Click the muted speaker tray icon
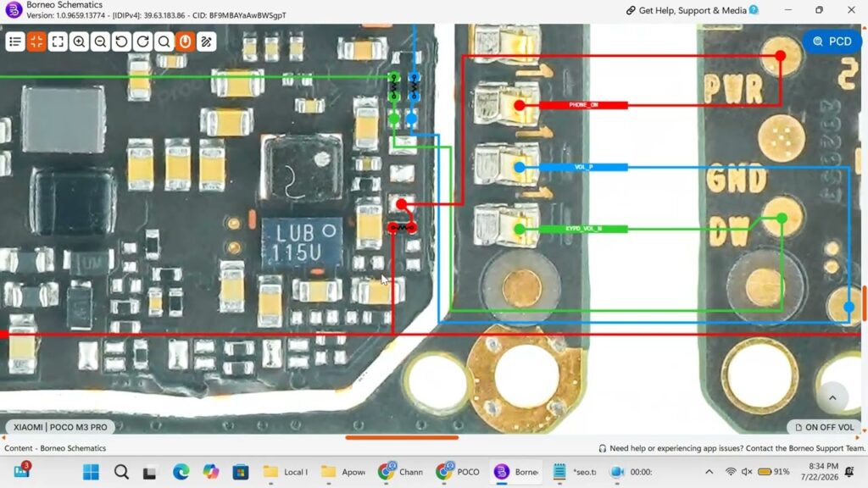Screen dimensions: 868x488 click(747, 472)
